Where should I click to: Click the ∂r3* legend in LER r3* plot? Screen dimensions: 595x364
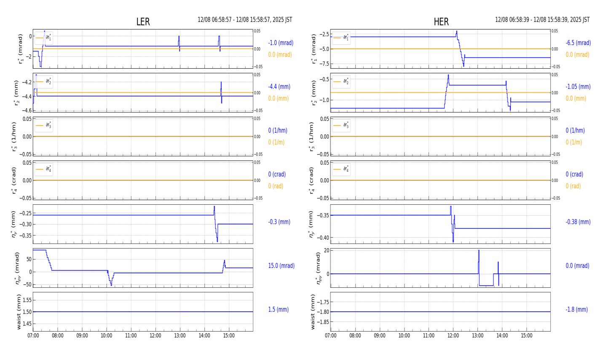[x=44, y=126]
